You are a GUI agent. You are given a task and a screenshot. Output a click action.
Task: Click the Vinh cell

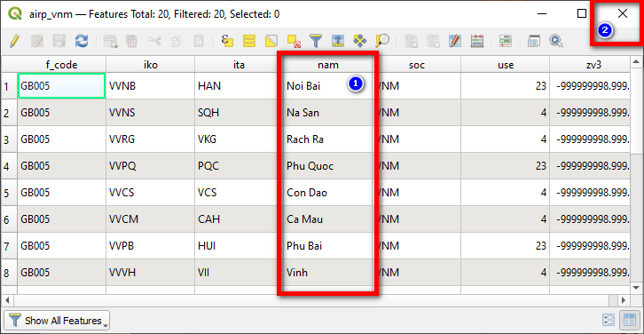[327, 273]
